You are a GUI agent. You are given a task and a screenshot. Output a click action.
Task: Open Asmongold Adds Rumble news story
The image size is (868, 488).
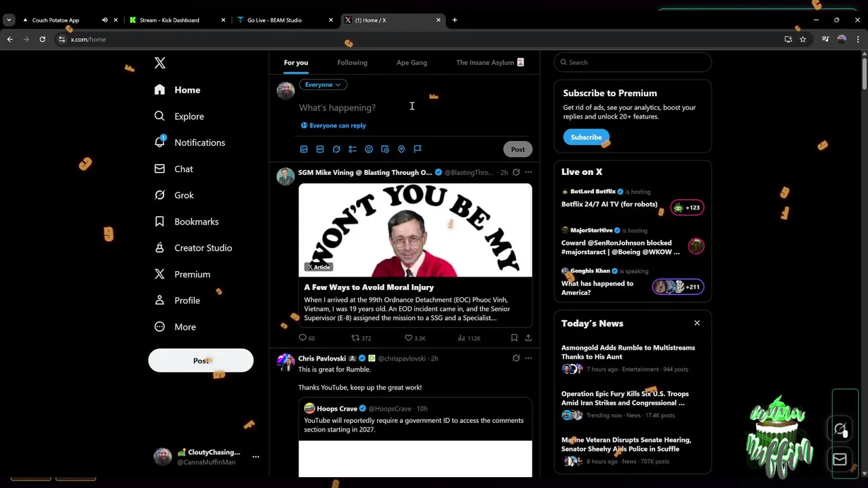point(633,358)
